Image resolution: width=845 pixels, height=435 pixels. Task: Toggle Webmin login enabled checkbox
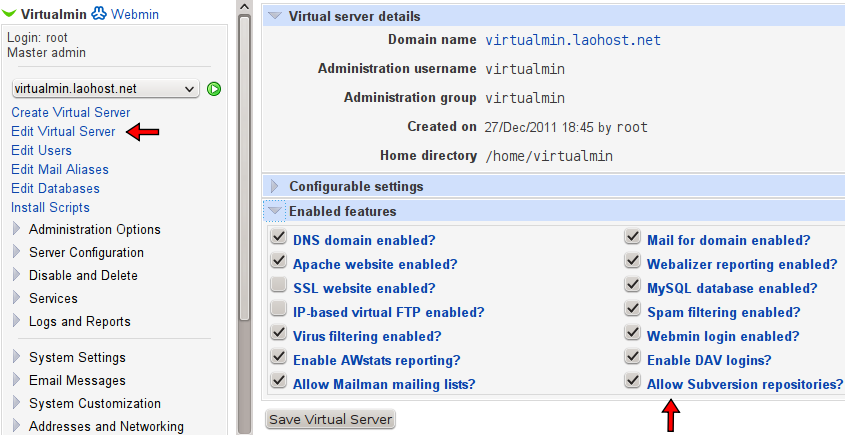633,333
